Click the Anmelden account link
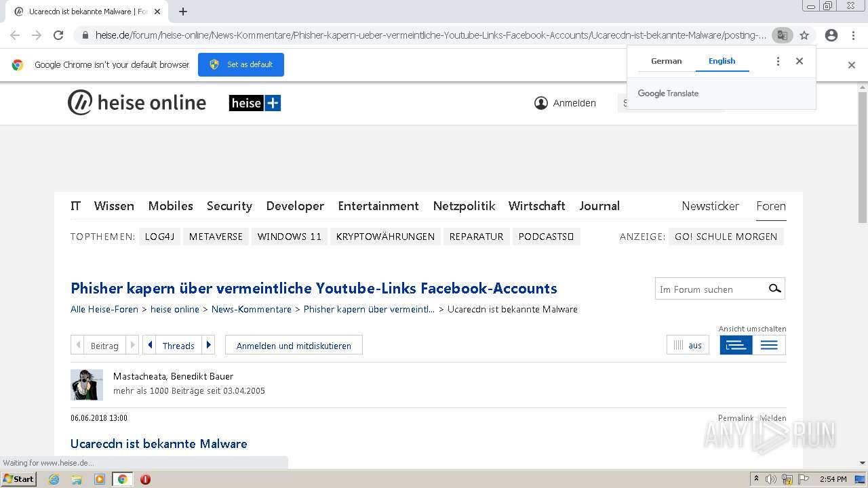The height and width of the screenshot is (488, 868). (566, 103)
